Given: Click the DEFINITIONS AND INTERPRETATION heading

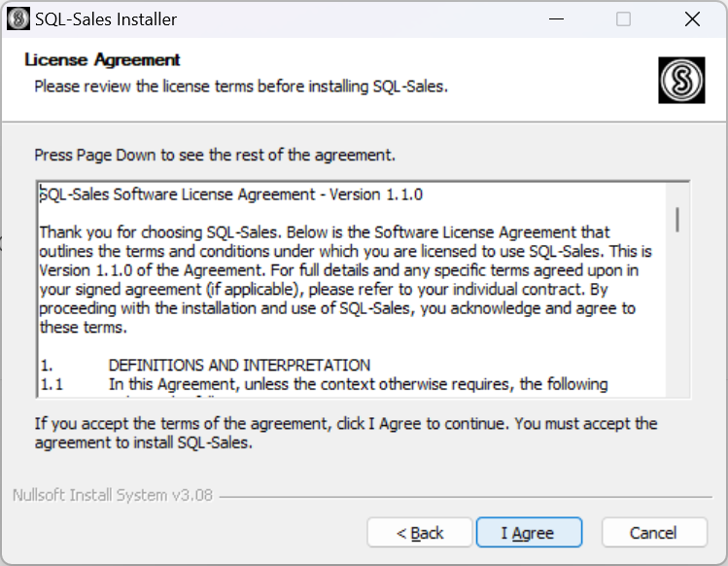Looking at the screenshot, I should pyautogui.click(x=239, y=366).
